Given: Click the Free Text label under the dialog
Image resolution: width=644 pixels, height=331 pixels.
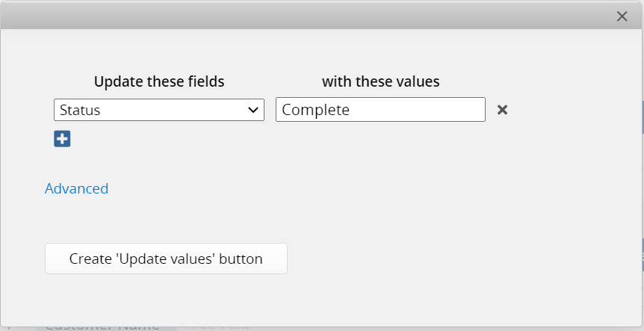Looking at the screenshot, I should (x=217, y=328).
